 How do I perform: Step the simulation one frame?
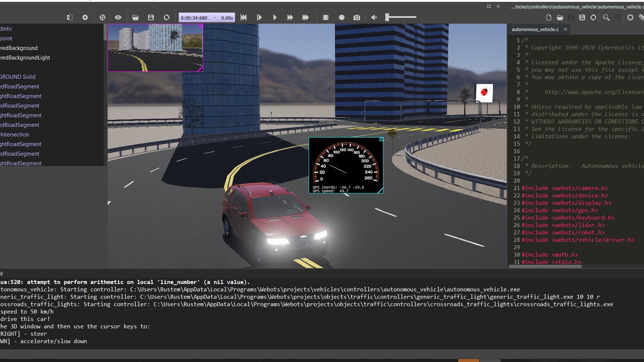(259, 17)
